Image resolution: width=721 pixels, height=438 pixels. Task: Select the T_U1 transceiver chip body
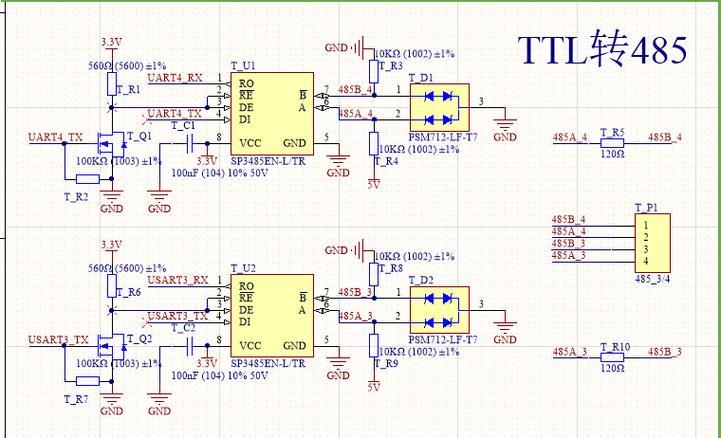272,114
